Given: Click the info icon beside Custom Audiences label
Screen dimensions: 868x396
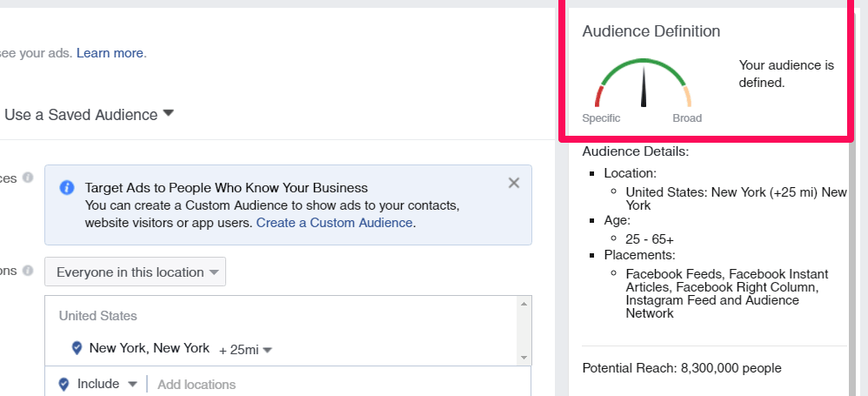Looking at the screenshot, I should (28, 178).
